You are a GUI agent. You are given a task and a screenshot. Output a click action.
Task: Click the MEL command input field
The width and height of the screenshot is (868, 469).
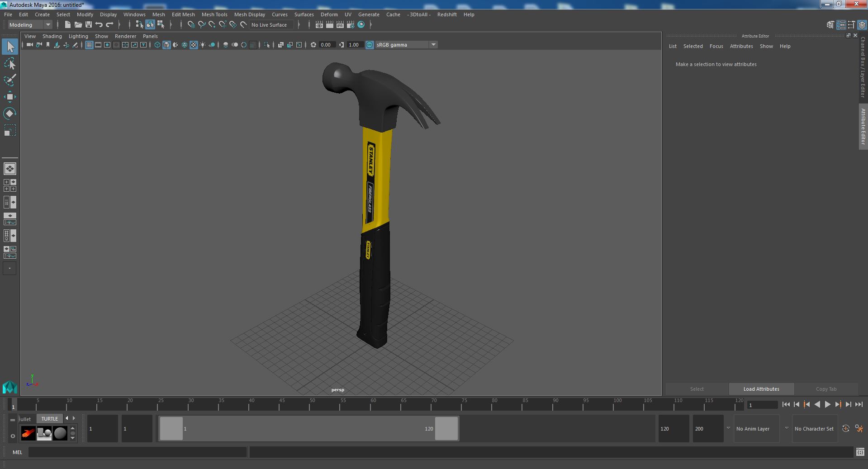coord(138,452)
